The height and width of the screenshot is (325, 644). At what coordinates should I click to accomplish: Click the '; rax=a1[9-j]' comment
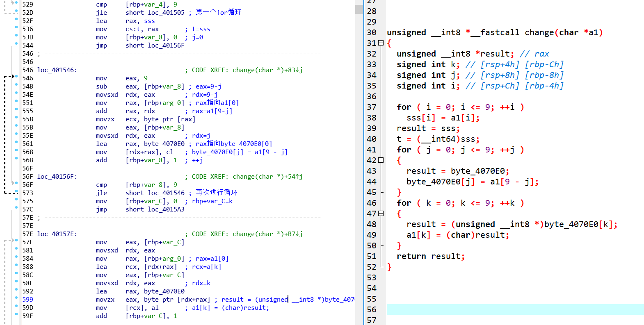tap(208, 111)
